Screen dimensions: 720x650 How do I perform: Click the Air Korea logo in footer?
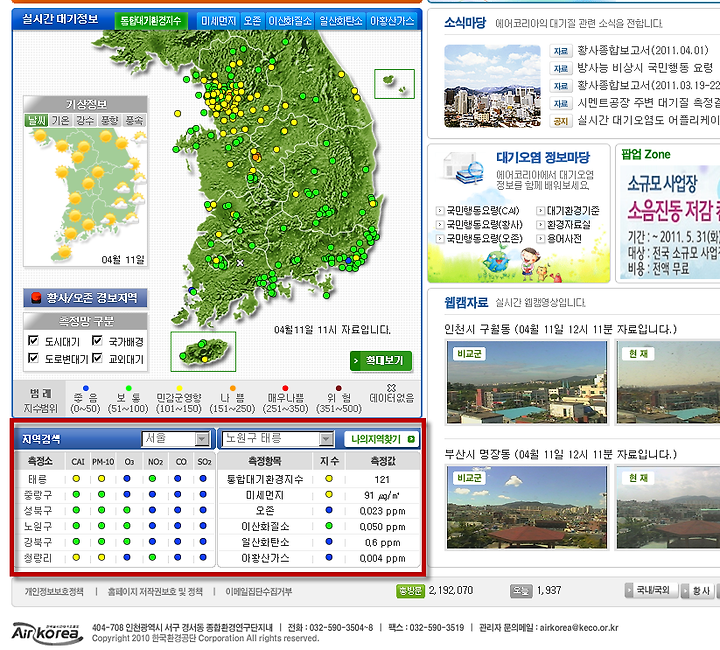[47, 633]
